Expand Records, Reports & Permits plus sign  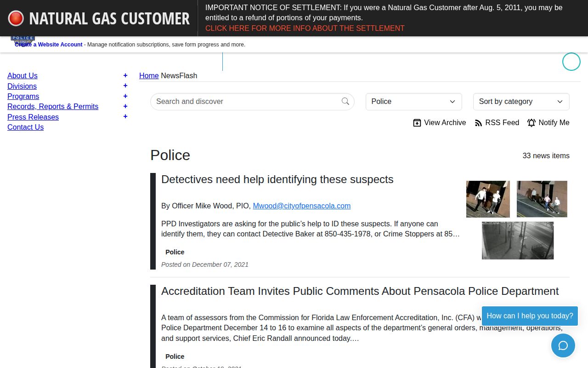[x=125, y=106]
